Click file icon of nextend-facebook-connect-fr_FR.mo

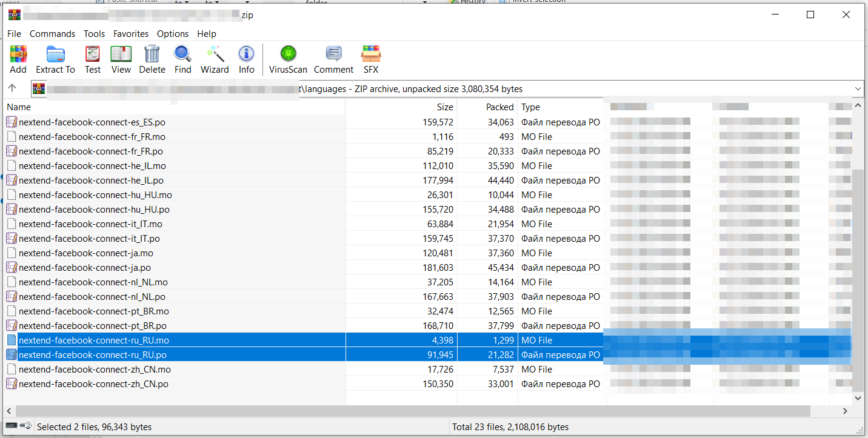click(x=12, y=136)
